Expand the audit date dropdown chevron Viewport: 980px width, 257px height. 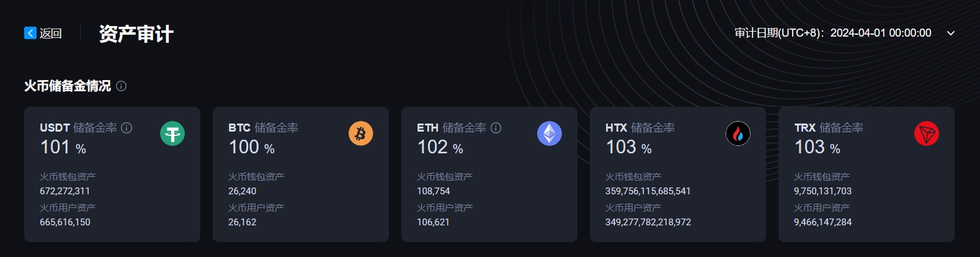[951, 33]
